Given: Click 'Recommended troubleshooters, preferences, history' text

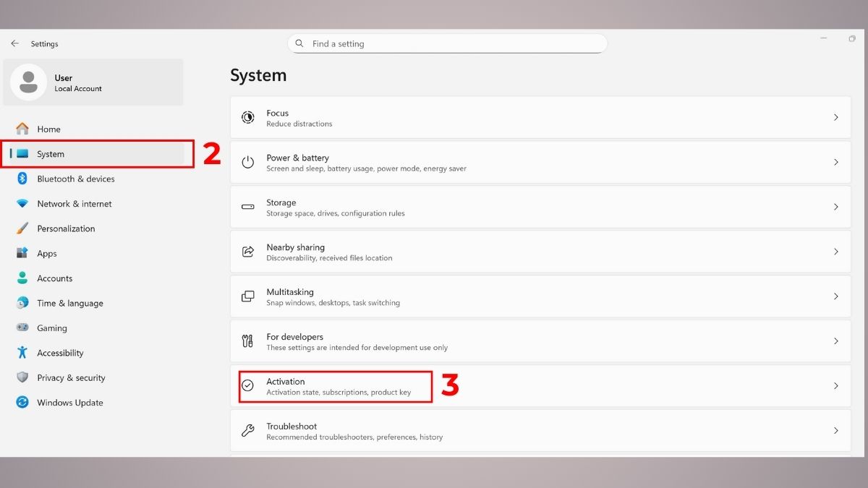Looking at the screenshot, I should coord(354,437).
